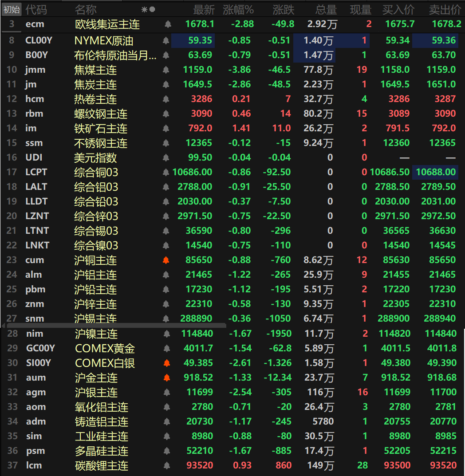
Task: Sort by the 总量 column header
Action: (x=326, y=9)
